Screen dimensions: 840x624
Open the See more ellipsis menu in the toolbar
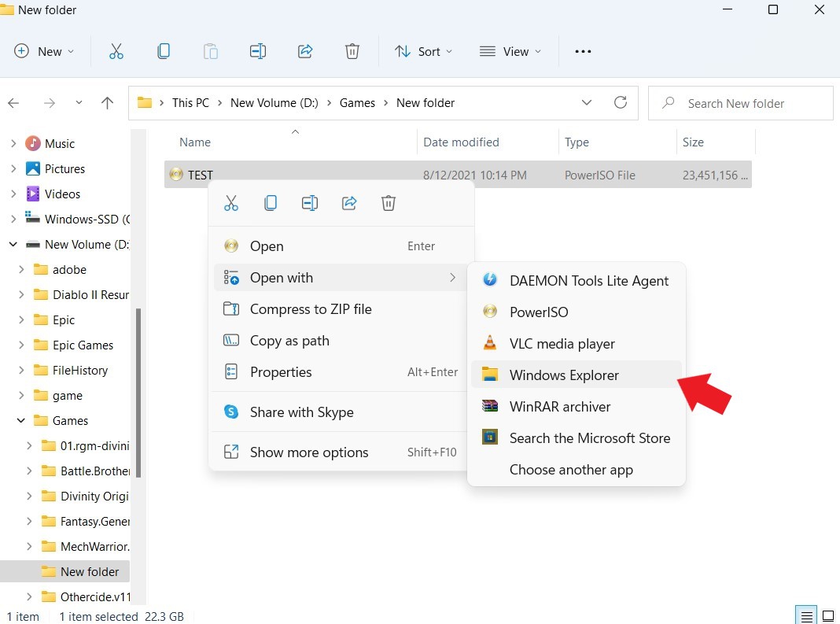(583, 51)
